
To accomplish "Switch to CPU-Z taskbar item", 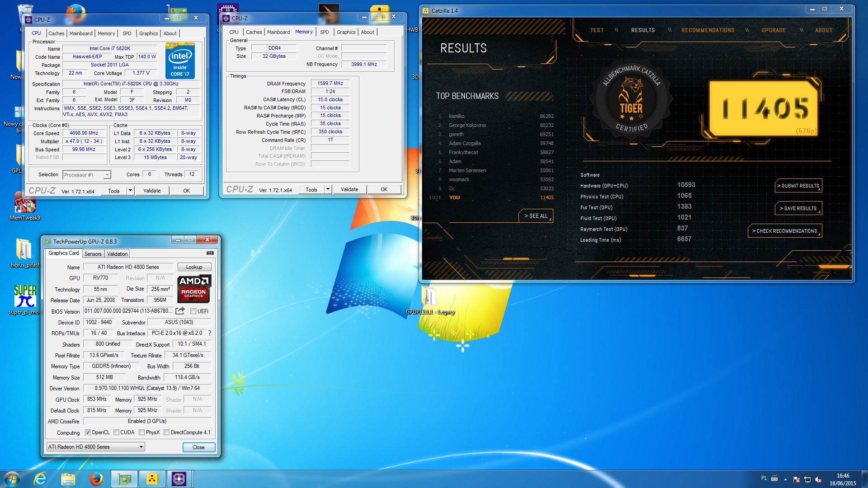I will click(x=179, y=479).
